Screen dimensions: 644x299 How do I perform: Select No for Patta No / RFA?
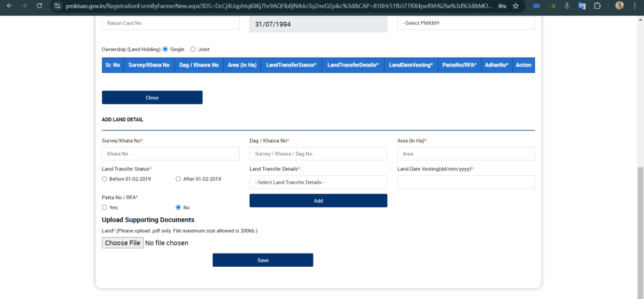click(178, 208)
